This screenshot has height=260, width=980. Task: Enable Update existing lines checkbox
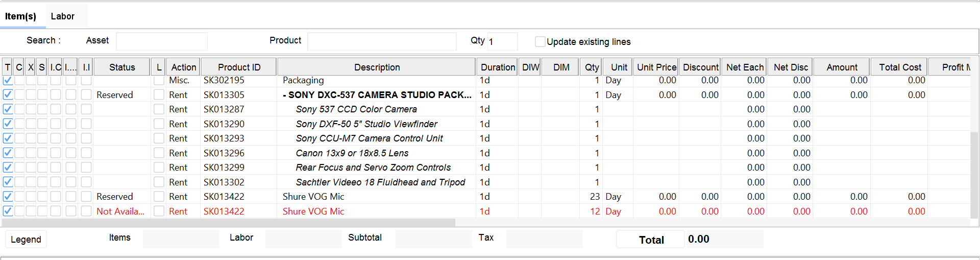click(540, 42)
